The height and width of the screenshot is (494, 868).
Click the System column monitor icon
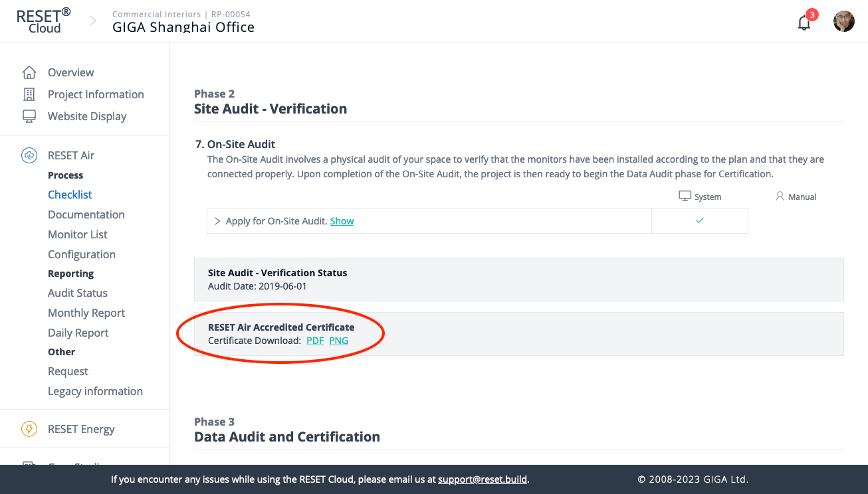(x=685, y=197)
